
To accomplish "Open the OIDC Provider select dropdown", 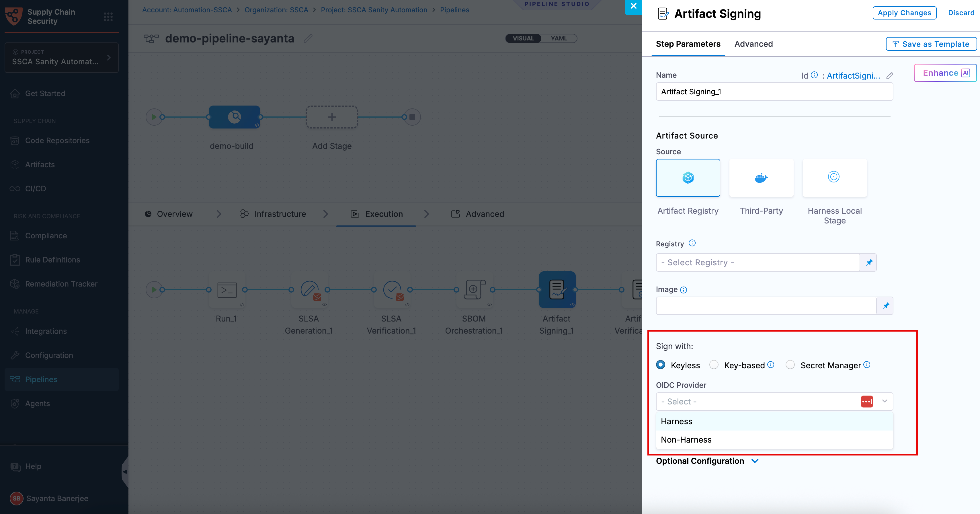I will point(774,401).
